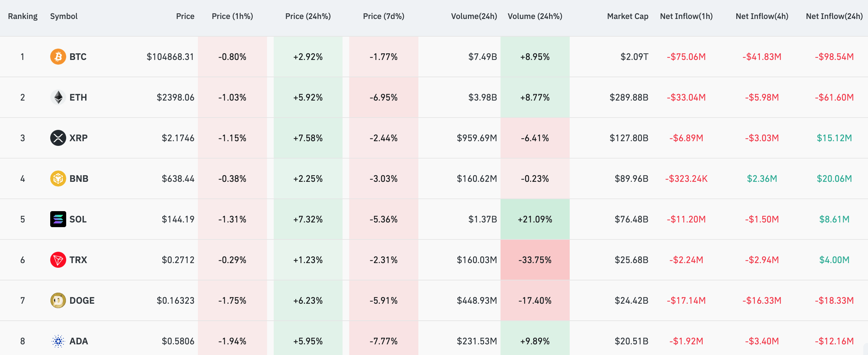
Task: Sort by Price (1h%) header
Action: [232, 16]
